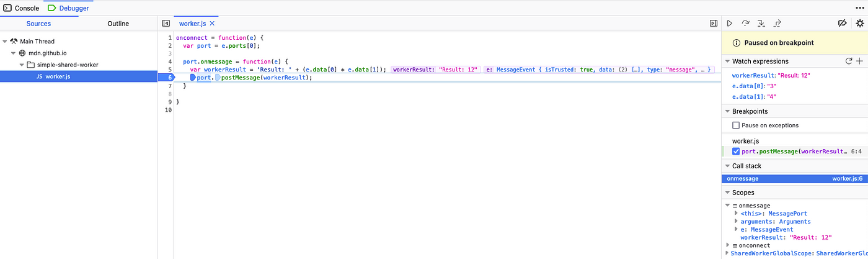
Task: Click the column breakpoint marker before postMessage
Action: (218, 77)
